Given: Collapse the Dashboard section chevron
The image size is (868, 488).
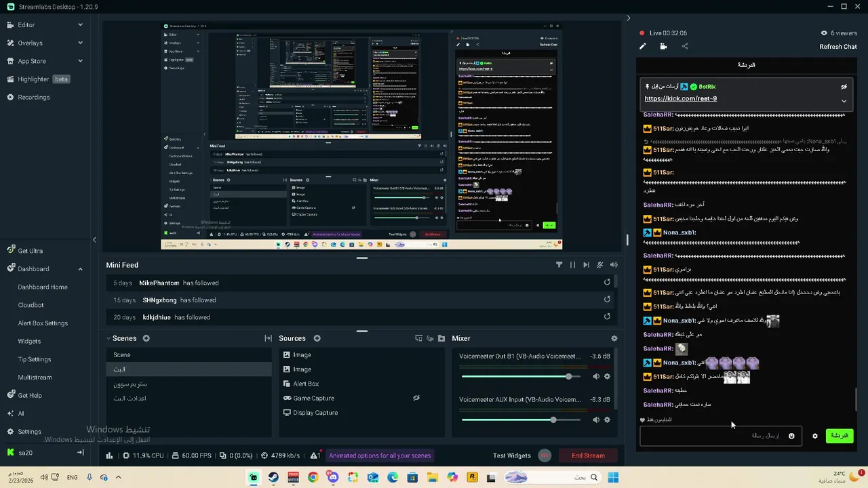Looking at the screenshot, I should click(80, 269).
